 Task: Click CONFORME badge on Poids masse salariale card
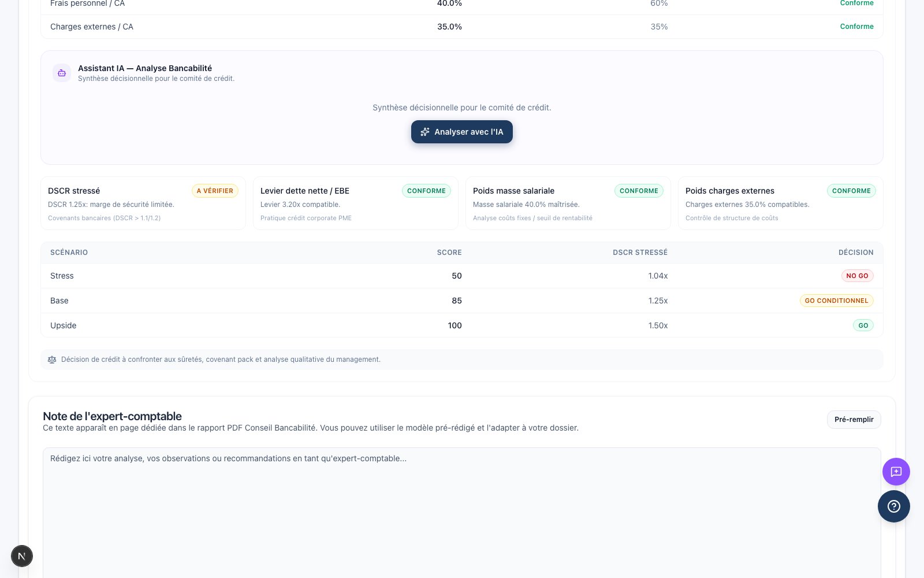pyautogui.click(x=639, y=191)
